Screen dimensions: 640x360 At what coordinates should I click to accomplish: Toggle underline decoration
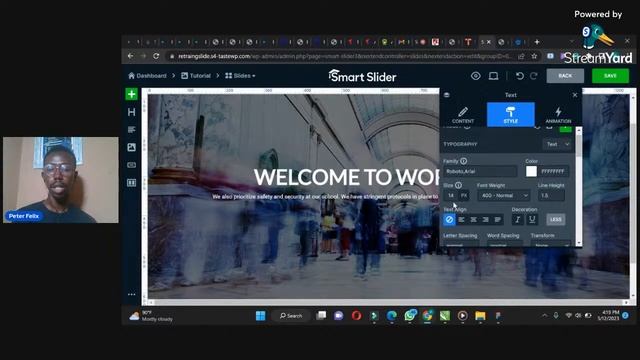[532, 220]
